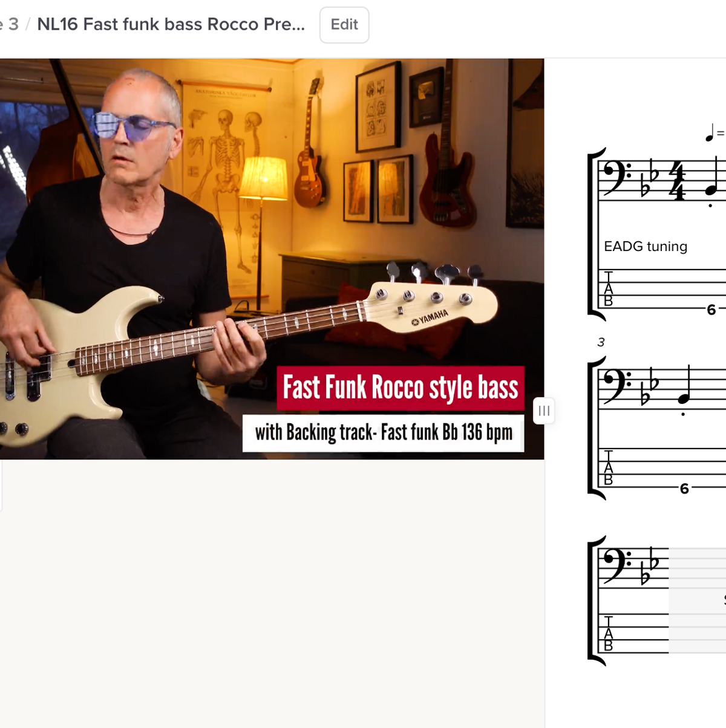This screenshot has height=728, width=726.
Task: Click measure number 3 above the second system
Action: point(601,342)
